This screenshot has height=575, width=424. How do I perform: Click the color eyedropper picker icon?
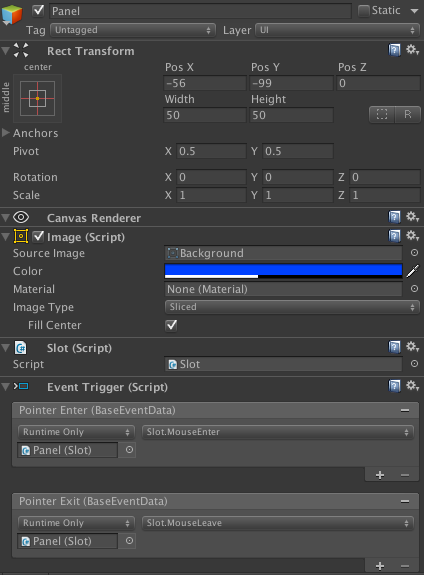413,271
